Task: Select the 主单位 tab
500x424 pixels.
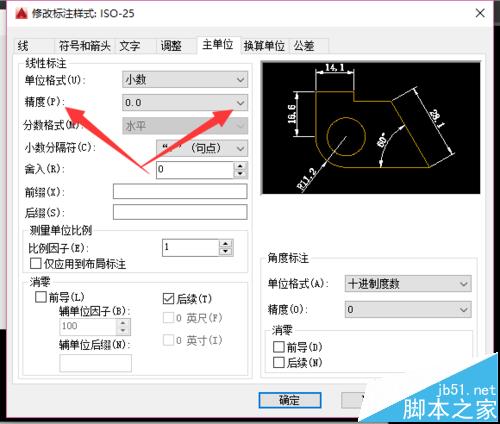Action: click(x=218, y=44)
